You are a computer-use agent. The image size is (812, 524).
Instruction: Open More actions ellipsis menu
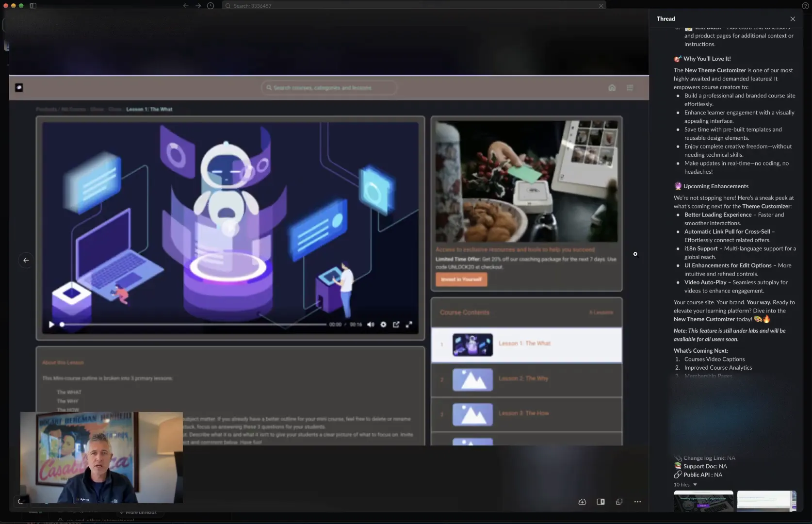[x=637, y=502]
